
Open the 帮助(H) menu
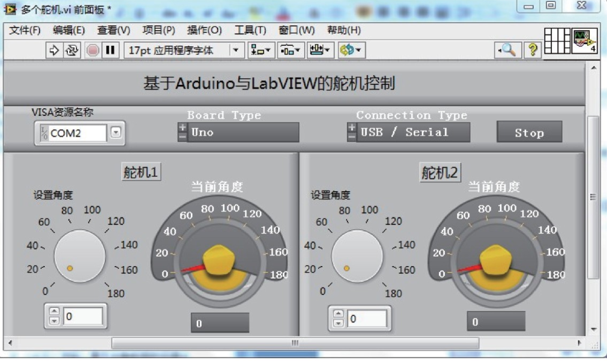[344, 30]
